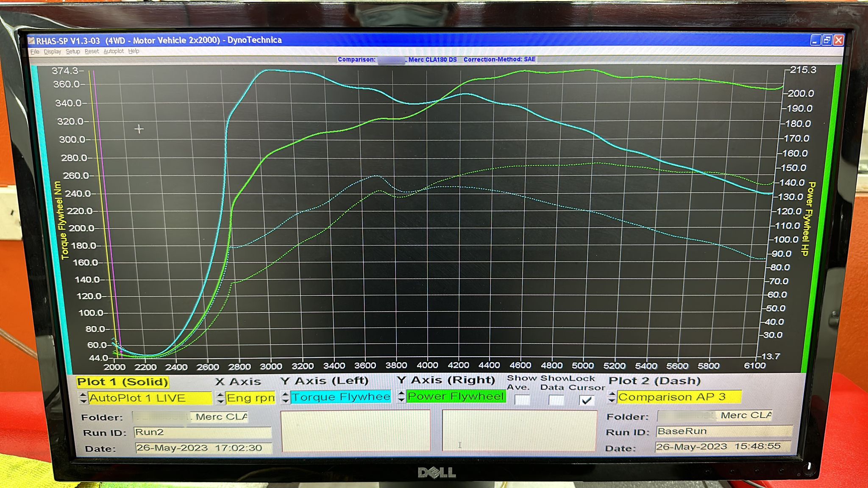Screen dimensions: 868x488
Task: Click the Comparison Merc CLA180 DS header
Action: [x=397, y=60]
